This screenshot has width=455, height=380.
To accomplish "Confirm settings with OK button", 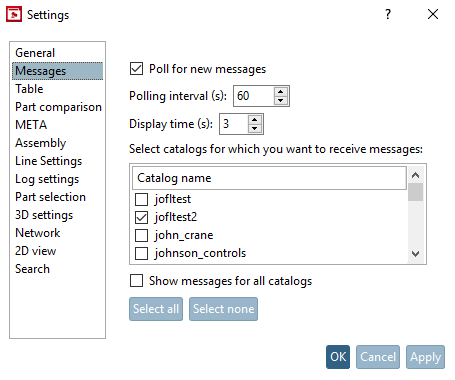I will [338, 357].
